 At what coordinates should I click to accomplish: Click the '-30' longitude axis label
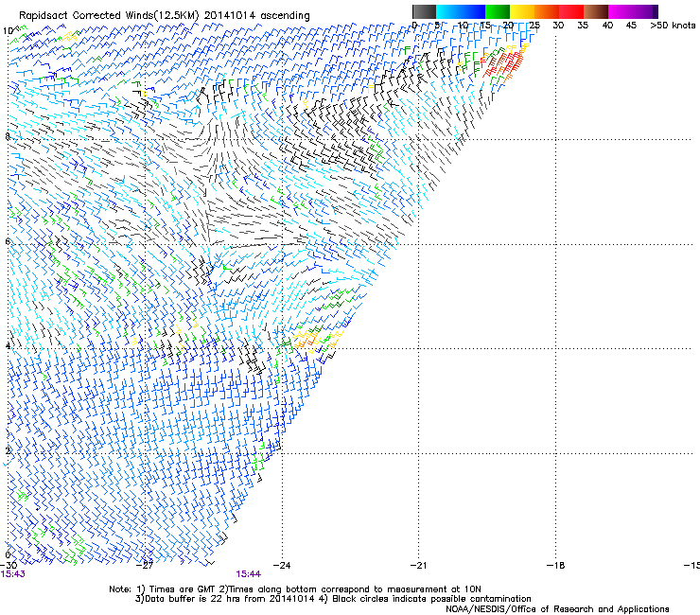click(9, 565)
